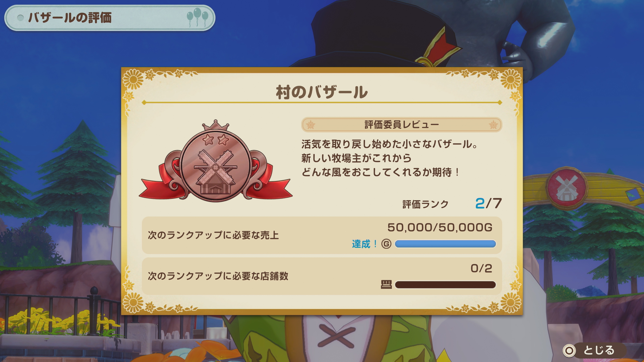This screenshot has height=362, width=644.
Task: Click the blue filled sales progress bar
Action: [445, 244]
